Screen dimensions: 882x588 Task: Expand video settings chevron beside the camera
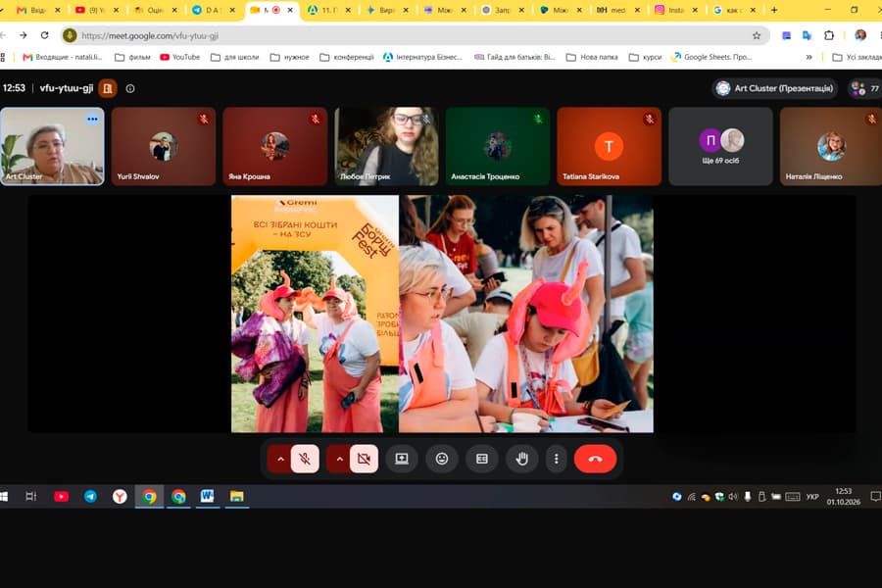click(339, 459)
